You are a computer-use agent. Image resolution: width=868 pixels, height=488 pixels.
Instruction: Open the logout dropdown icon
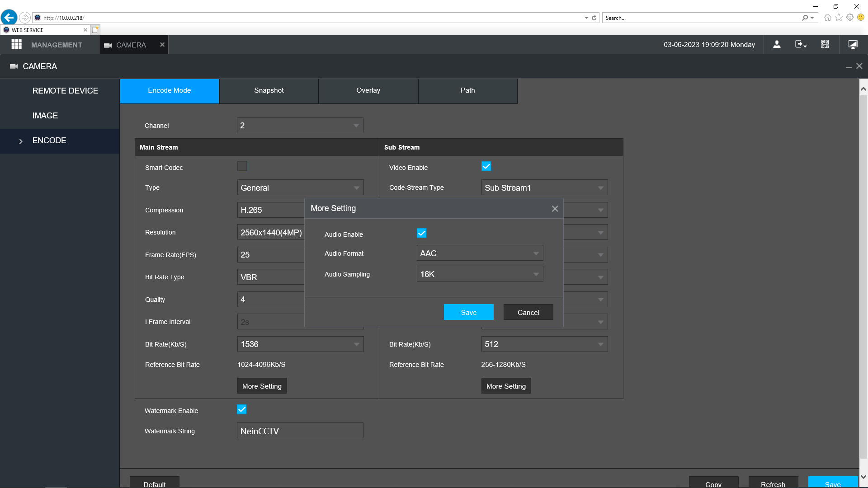pyautogui.click(x=801, y=44)
